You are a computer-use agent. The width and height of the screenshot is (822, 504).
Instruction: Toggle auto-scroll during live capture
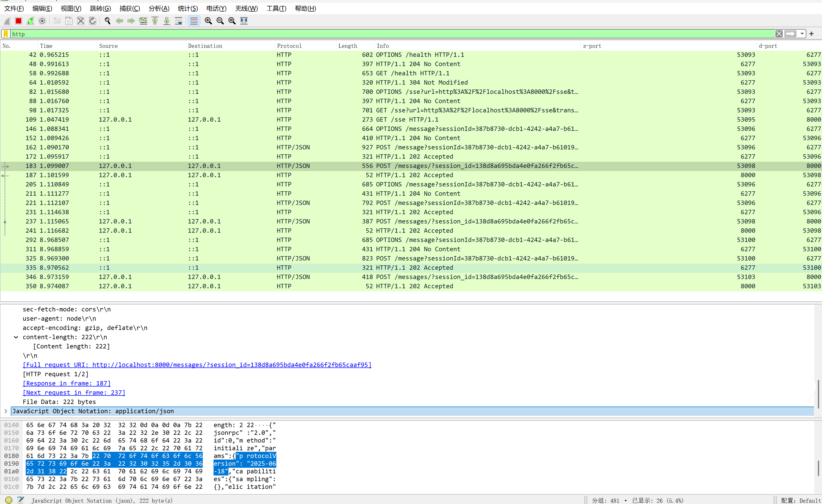coord(179,21)
